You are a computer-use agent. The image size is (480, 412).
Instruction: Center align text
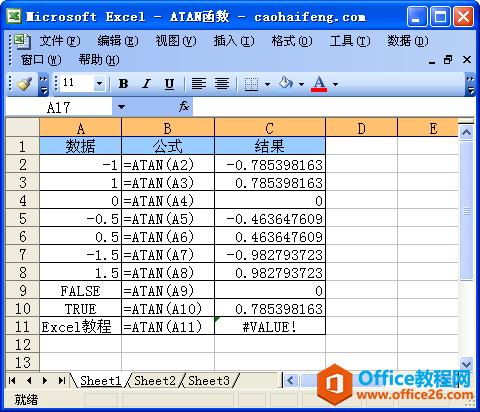222,84
